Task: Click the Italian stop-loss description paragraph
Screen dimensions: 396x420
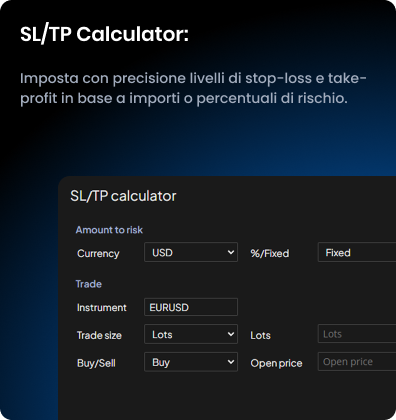Action: point(193,88)
